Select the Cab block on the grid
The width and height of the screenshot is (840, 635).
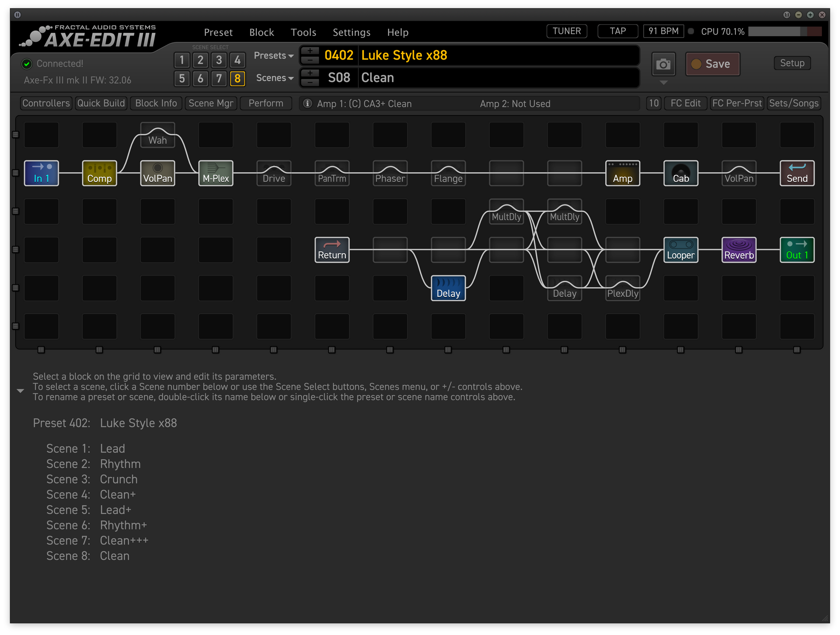pyautogui.click(x=681, y=173)
